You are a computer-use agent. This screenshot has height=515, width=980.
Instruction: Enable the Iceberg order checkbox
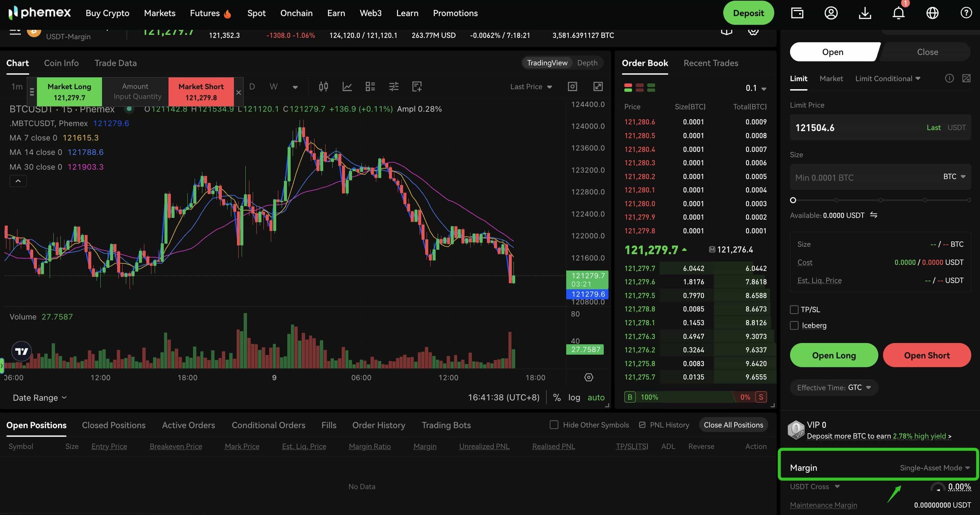coord(794,325)
